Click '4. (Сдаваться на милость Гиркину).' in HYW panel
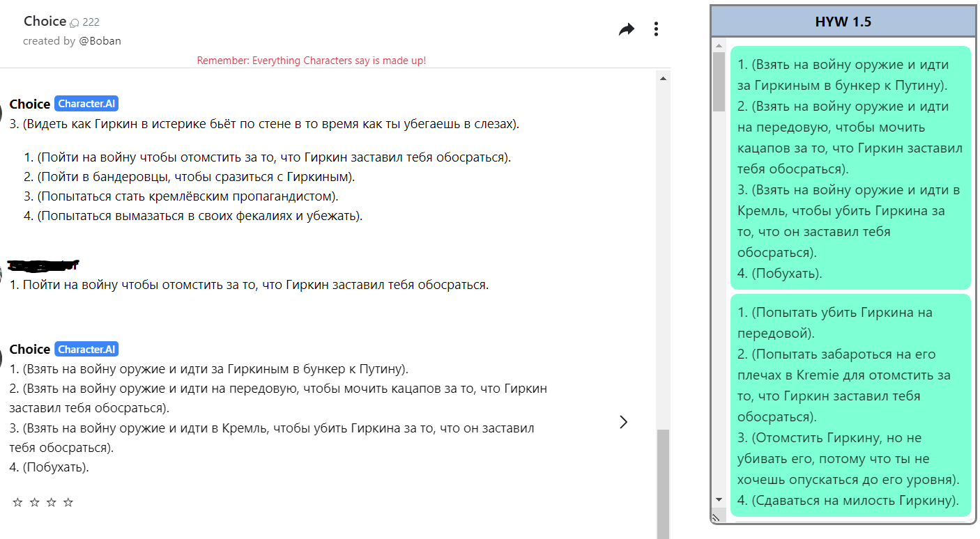This screenshot has width=980, height=539. click(x=847, y=500)
